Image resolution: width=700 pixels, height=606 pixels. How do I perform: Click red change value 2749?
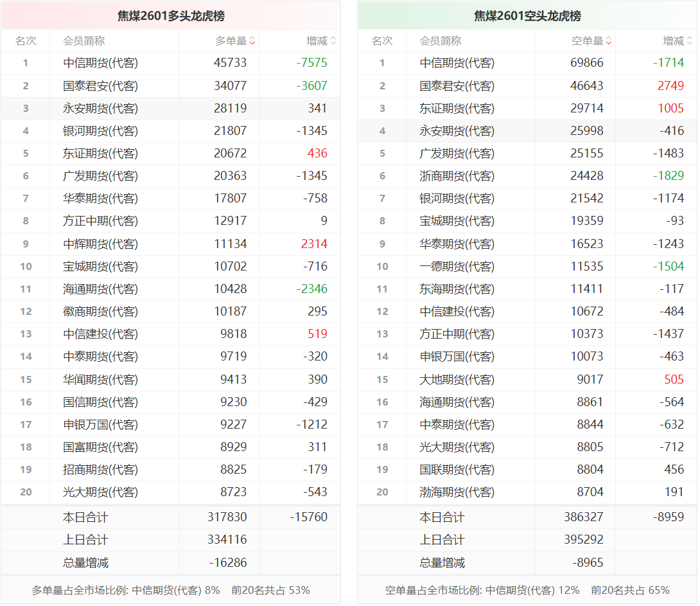point(670,85)
